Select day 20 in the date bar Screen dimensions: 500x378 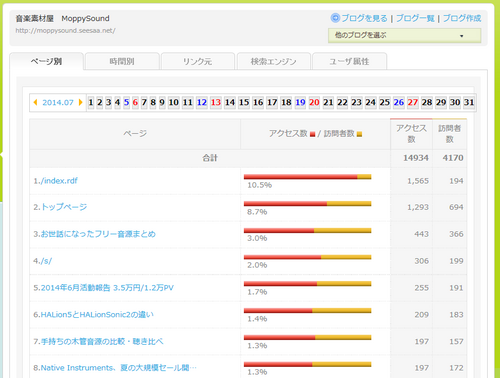(314, 102)
